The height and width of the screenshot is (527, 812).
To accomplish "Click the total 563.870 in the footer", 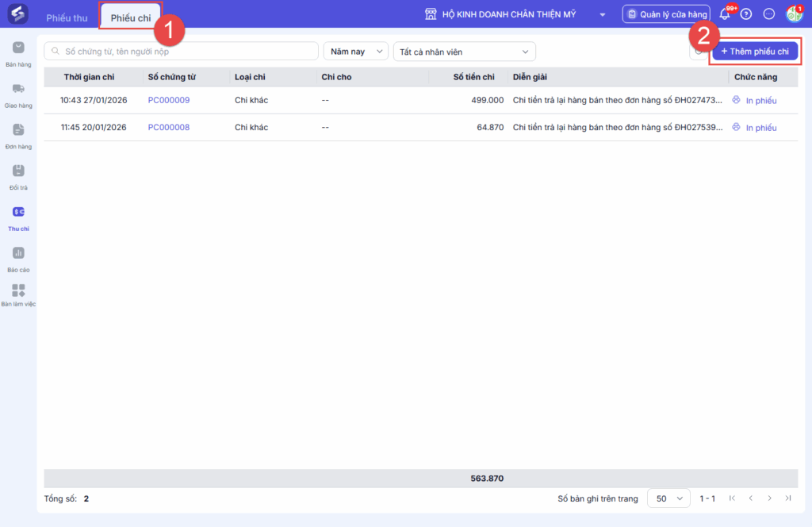I will click(x=487, y=479).
